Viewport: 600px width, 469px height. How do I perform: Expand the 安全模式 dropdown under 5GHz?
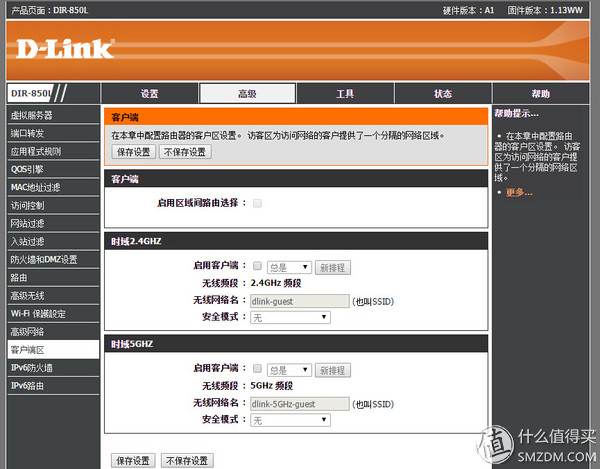(x=290, y=421)
